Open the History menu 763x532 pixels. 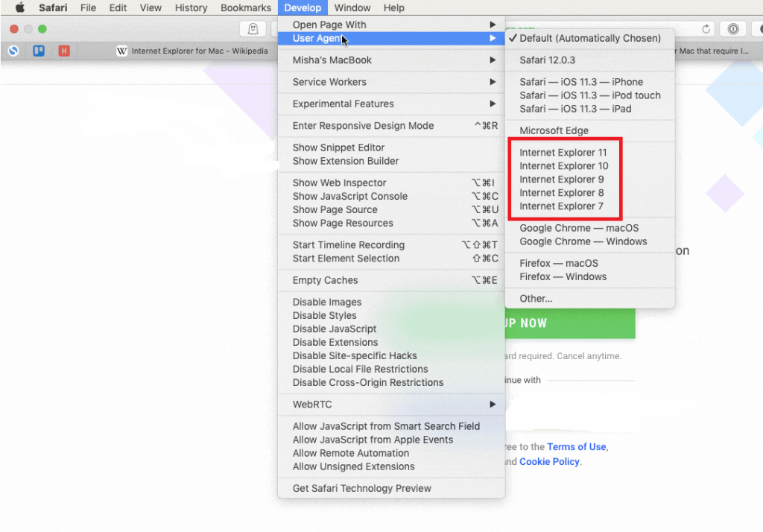pos(191,7)
